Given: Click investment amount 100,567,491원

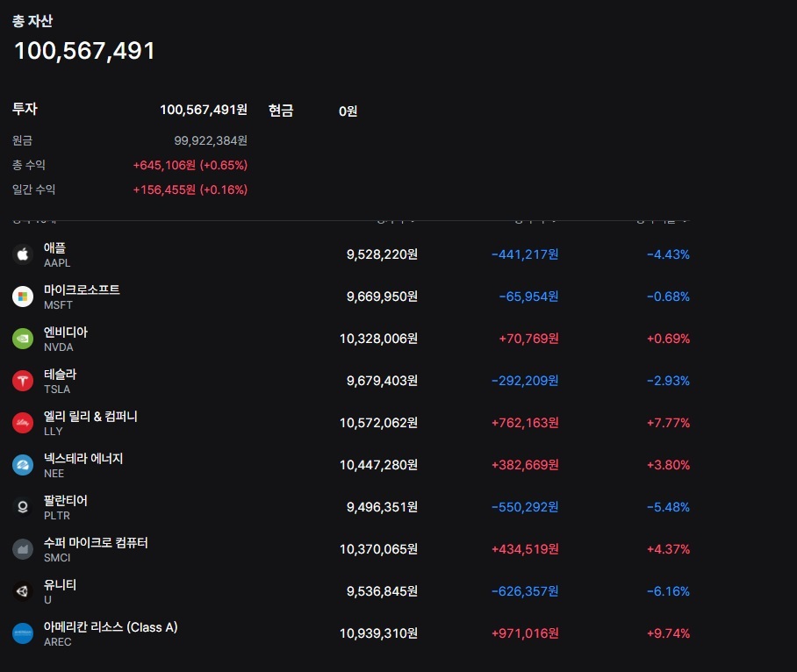Looking at the screenshot, I should coord(204,110).
